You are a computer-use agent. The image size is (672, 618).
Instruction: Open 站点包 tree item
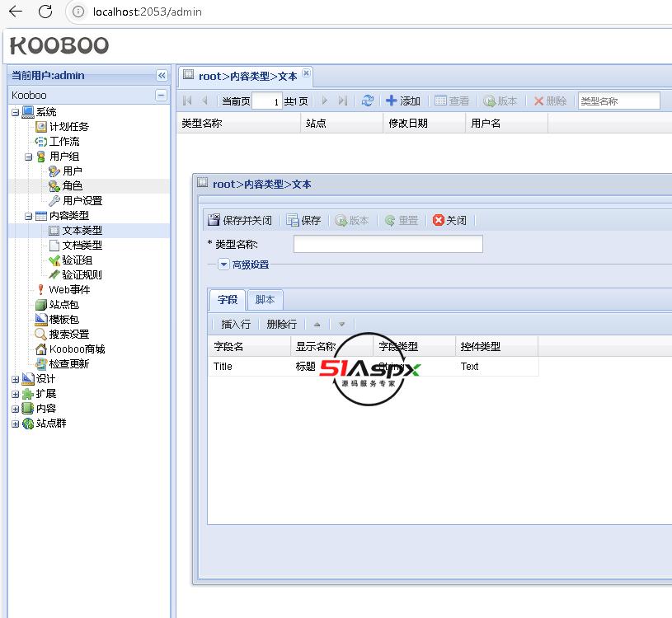pyautogui.click(x=64, y=305)
